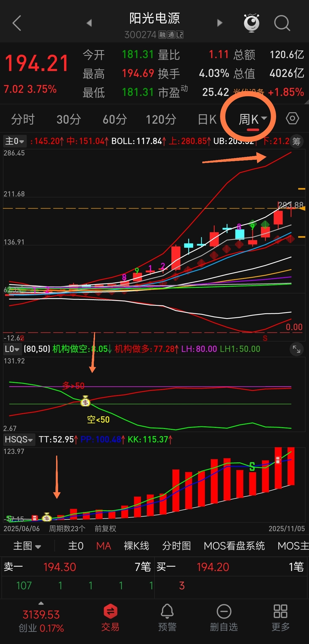The image size is (309, 644).
Task: Switch to next stock with right triangle
Action: click(219, 23)
